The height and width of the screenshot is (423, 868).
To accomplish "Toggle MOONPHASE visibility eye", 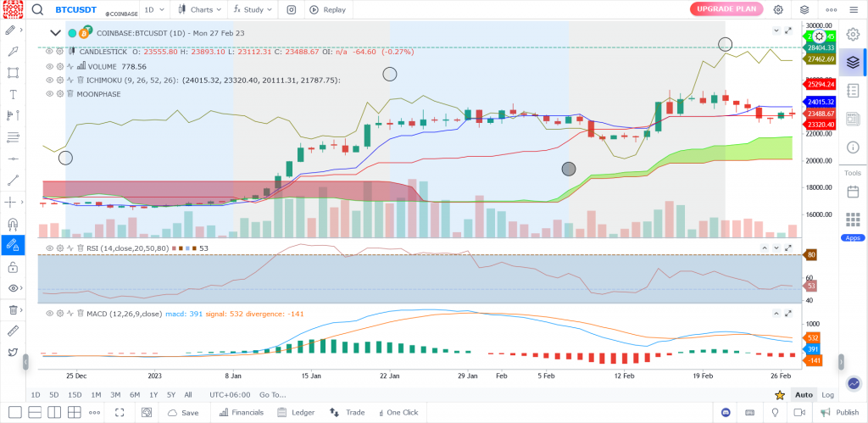I will [x=49, y=93].
